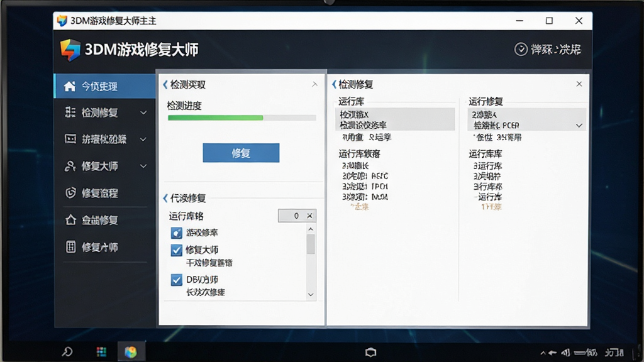Viewport: 644px width, 362px height.
Task: Open 检测修复 item in sidebar
Action: [x=105, y=112]
